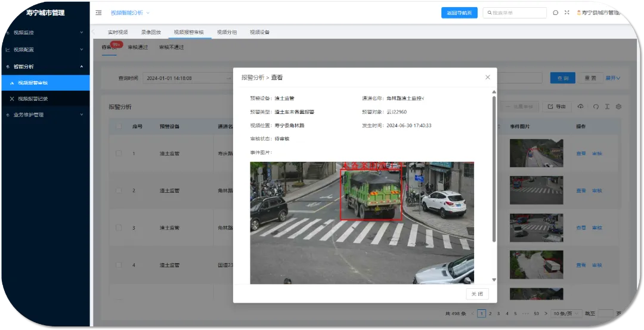
Task: Close the 报警分析 dialog with the X icon
Action: pos(488,77)
